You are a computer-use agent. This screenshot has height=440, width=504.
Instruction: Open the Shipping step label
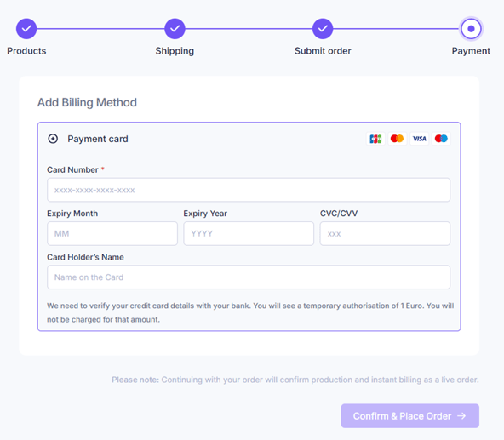(175, 51)
